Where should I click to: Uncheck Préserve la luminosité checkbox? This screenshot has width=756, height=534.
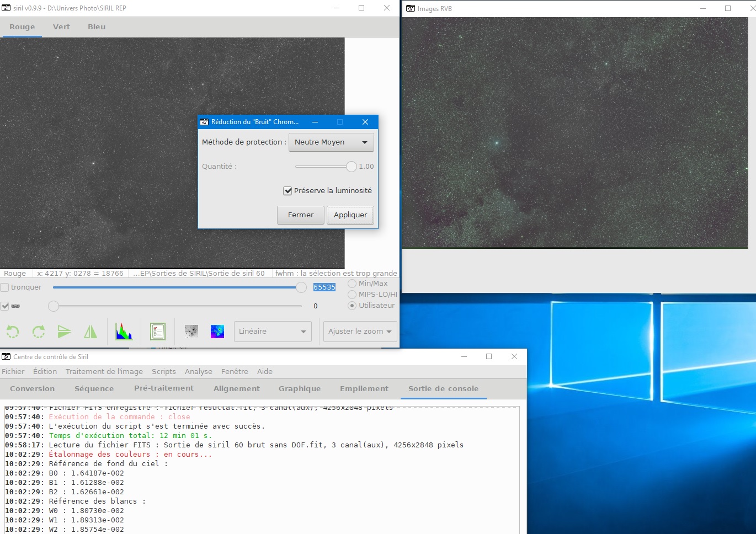point(288,191)
